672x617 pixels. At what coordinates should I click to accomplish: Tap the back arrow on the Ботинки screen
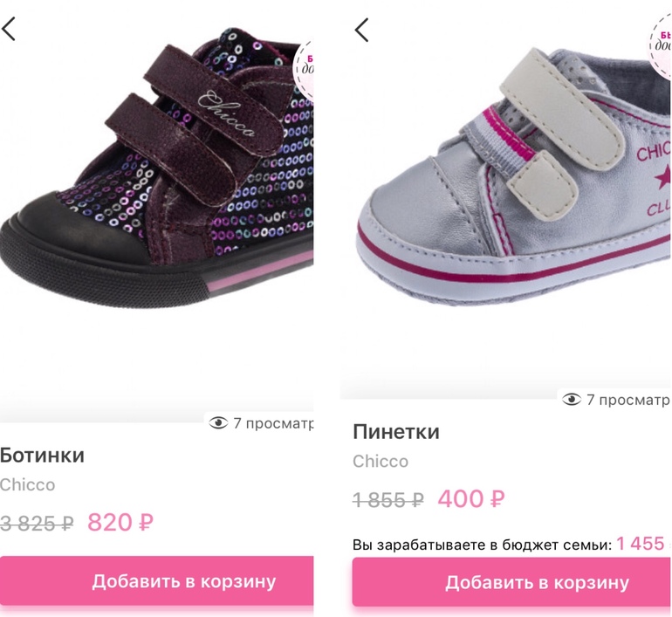9,29
